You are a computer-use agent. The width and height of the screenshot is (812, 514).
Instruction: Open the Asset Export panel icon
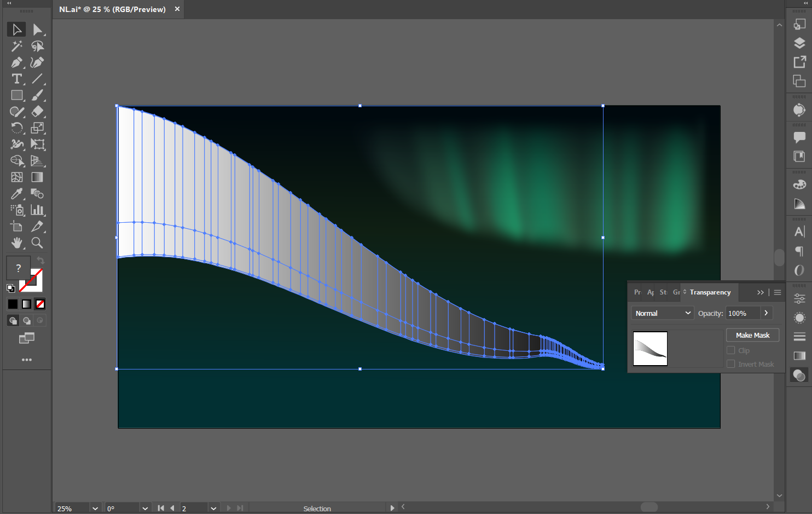pos(799,62)
